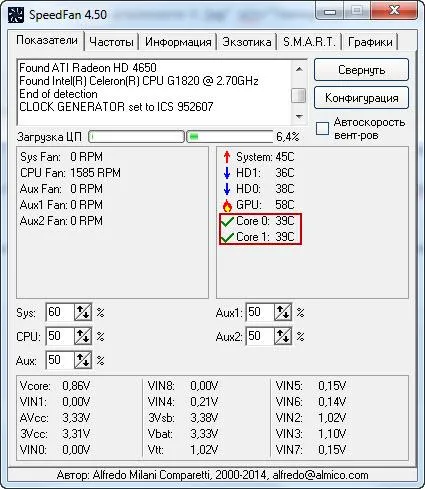Click the 'Aux Fan: 0 RPM' reading

click(x=61, y=189)
